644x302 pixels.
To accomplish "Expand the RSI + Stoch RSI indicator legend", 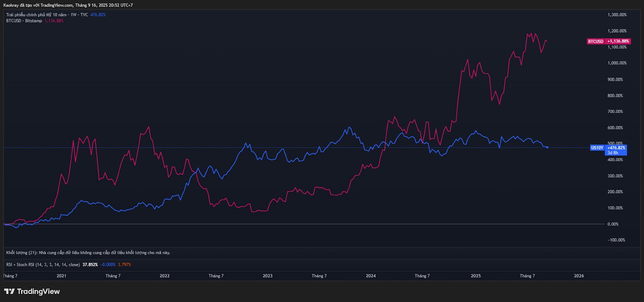I will coord(43,265).
